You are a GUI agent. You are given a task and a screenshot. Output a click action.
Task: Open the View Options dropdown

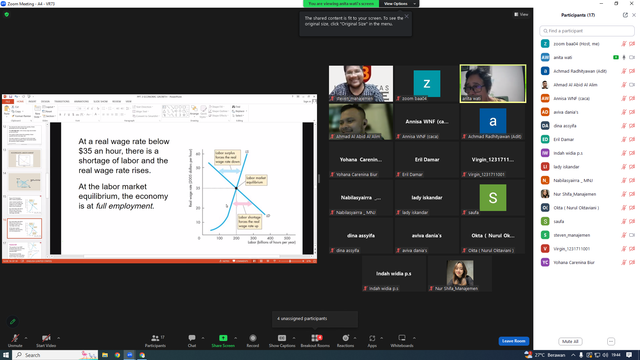[x=399, y=4]
